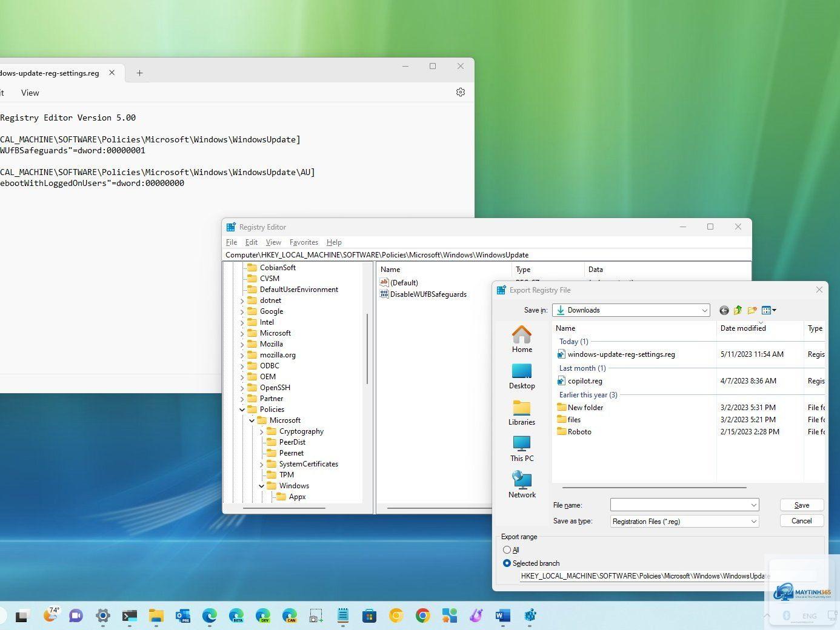Select windows-update-reg-settings.reg in the file list
840x630 pixels.
tap(621, 354)
